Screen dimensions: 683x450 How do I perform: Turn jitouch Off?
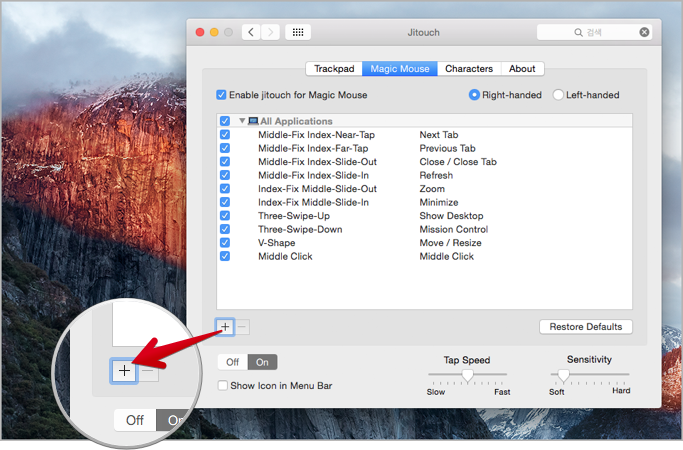tap(233, 362)
